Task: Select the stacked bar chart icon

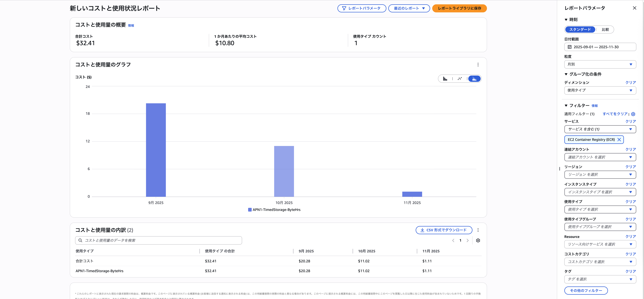Action: [x=474, y=79]
